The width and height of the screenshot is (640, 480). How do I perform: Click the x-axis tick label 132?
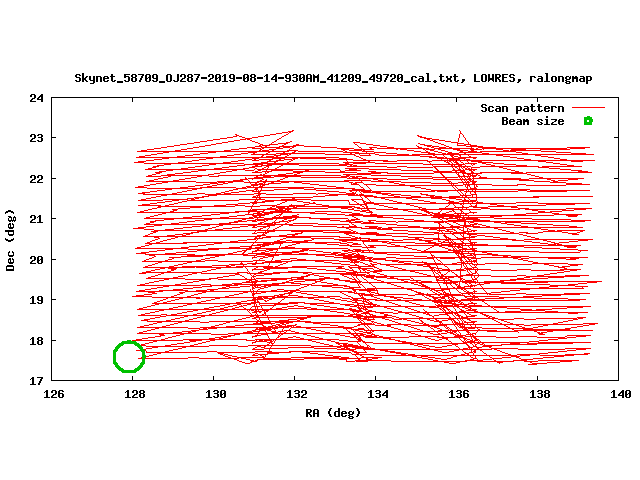coord(296,394)
